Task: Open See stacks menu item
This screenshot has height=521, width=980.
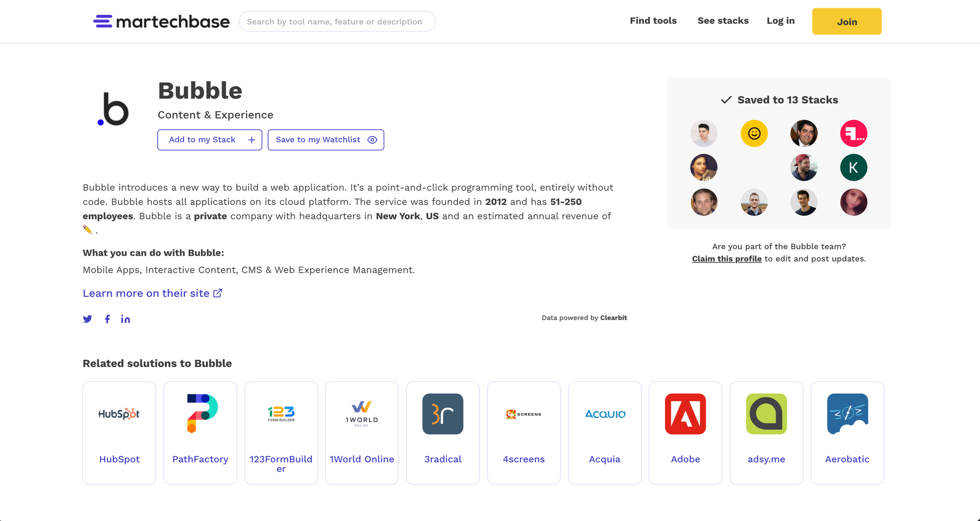Action: point(723,21)
